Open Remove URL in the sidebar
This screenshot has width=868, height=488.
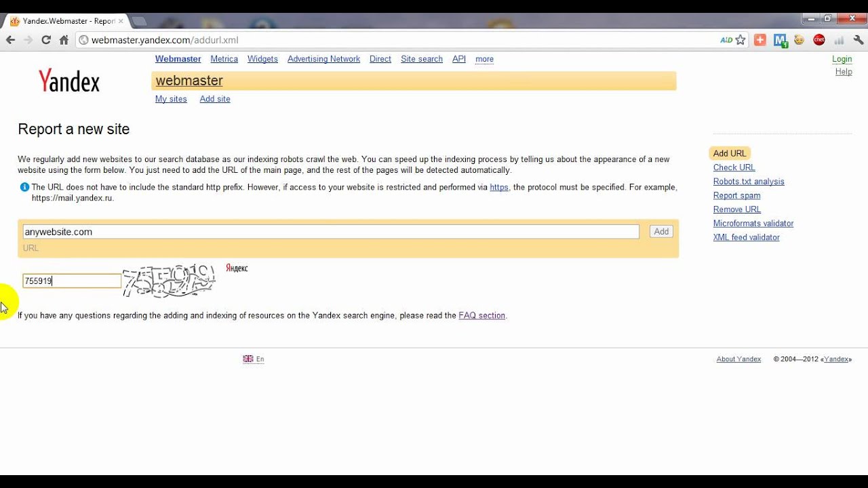(736, 209)
